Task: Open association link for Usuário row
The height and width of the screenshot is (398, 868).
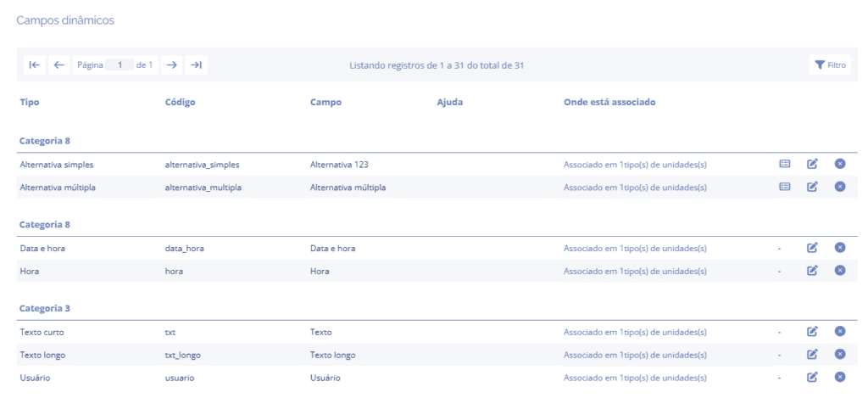Action: pos(635,378)
